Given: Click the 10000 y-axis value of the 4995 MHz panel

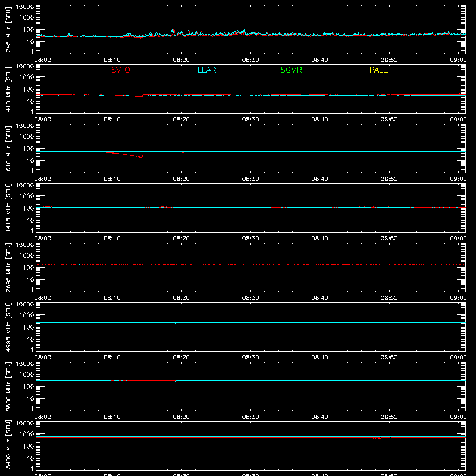Looking at the screenshot, I should [x=25, y=305].
